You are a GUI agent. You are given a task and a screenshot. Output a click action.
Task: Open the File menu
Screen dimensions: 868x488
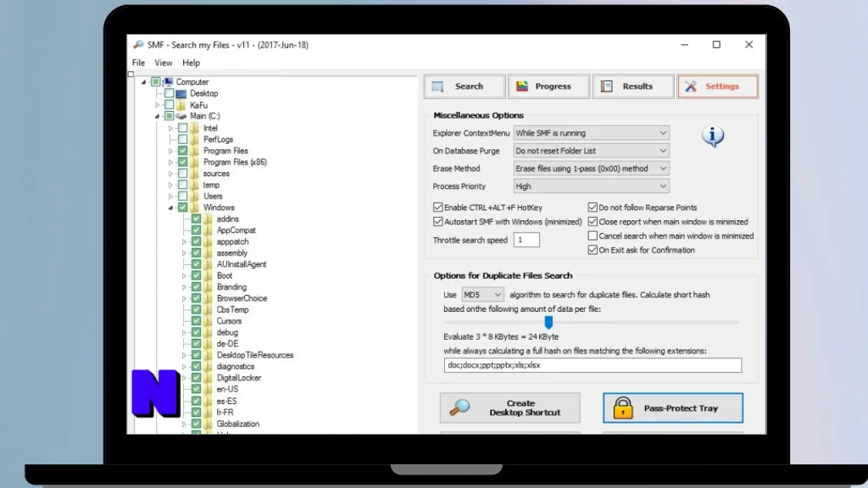coord(138,63)
